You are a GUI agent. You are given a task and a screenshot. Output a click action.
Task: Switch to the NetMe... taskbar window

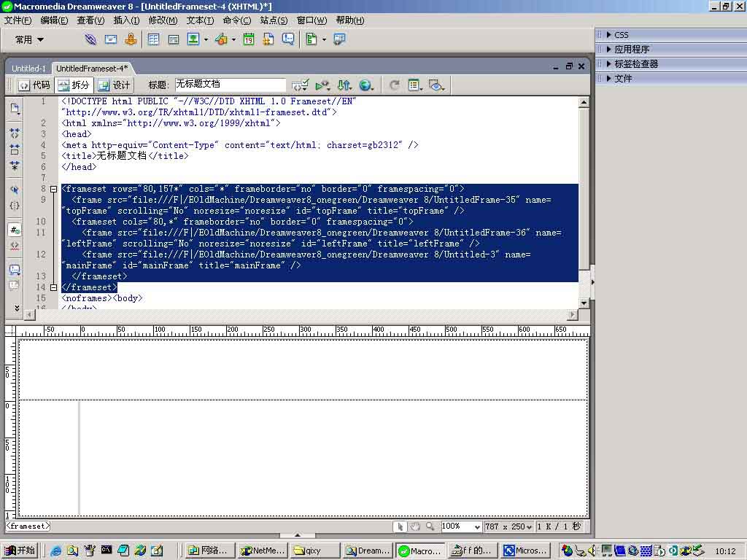[x=263, y=551]
